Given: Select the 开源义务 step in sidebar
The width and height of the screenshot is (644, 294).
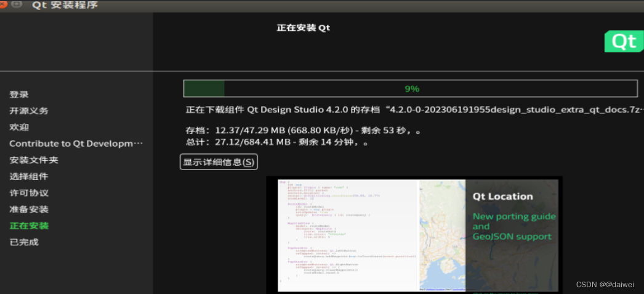Looking at the screenshot, I should 29,111.
